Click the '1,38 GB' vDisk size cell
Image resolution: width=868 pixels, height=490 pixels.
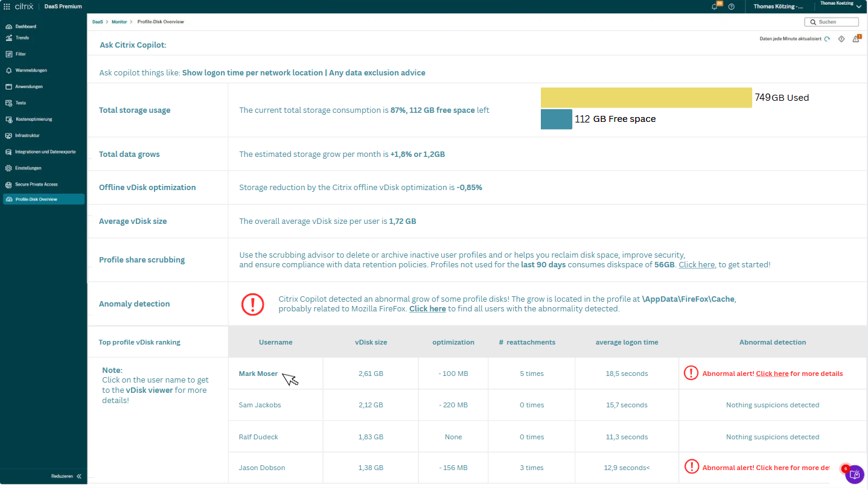click(x=371, y=468)
